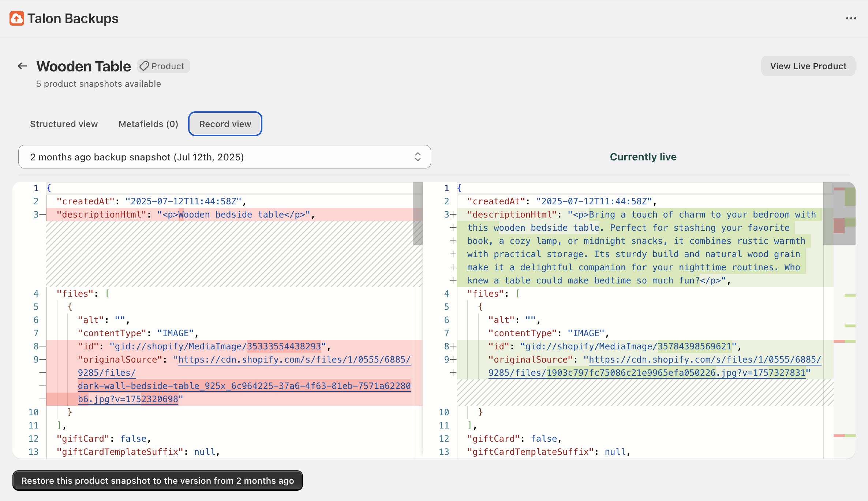The image size is (868, 501).
Task: Open the Metafields (0) tab
Action: [148, 124]
